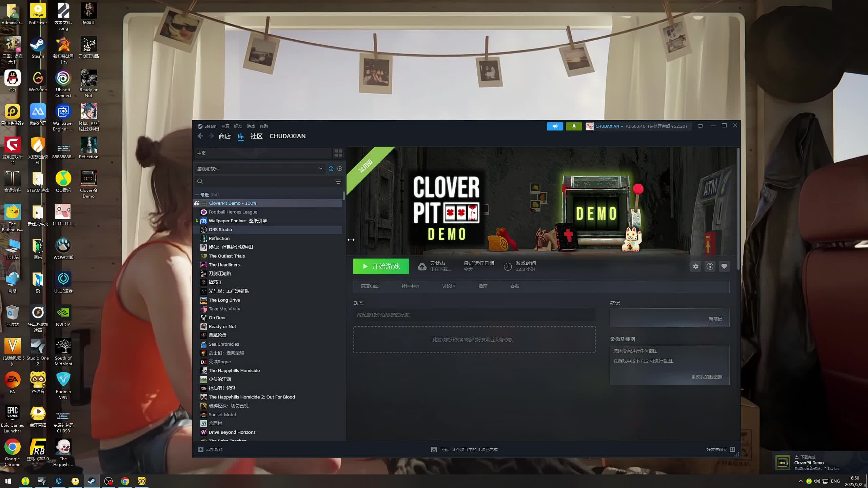
Task: Open the 好友 menu
Action: point(238,126)
